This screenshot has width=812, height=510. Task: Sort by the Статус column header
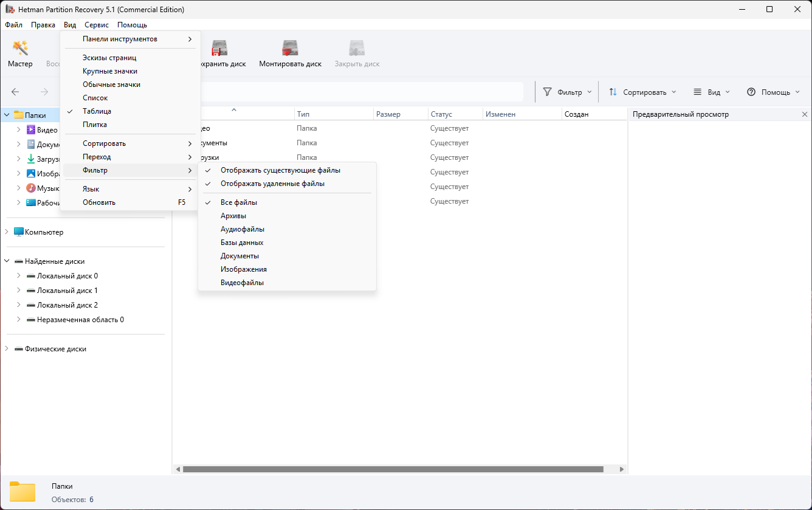point(455,114)
